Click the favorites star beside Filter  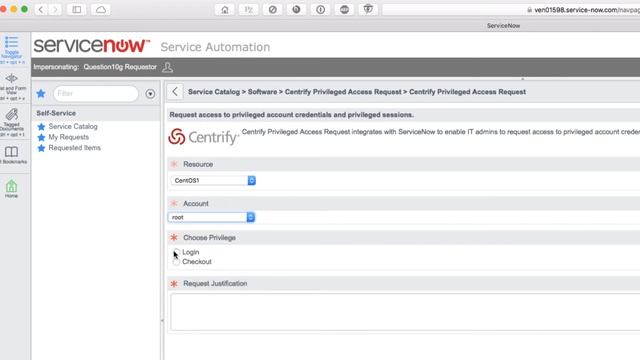click(x=41, y=93)
